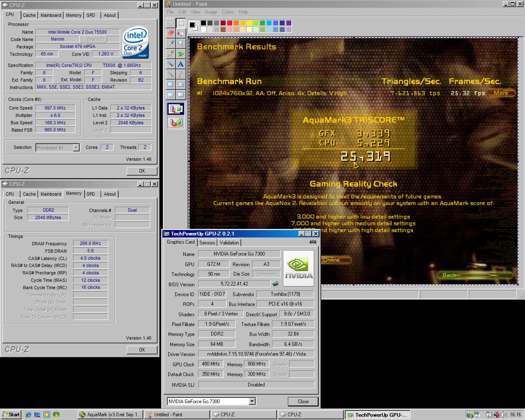Switch to Mainboard tab in top CPU-Z
The width and height of the screenshot is (525, 420).
click(x=51, y=15)
